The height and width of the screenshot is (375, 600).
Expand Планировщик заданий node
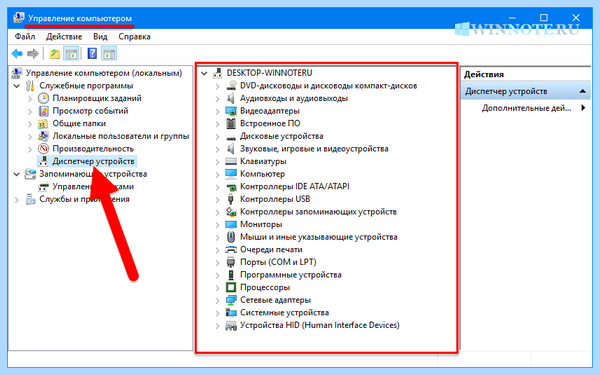tap(30, 99)
